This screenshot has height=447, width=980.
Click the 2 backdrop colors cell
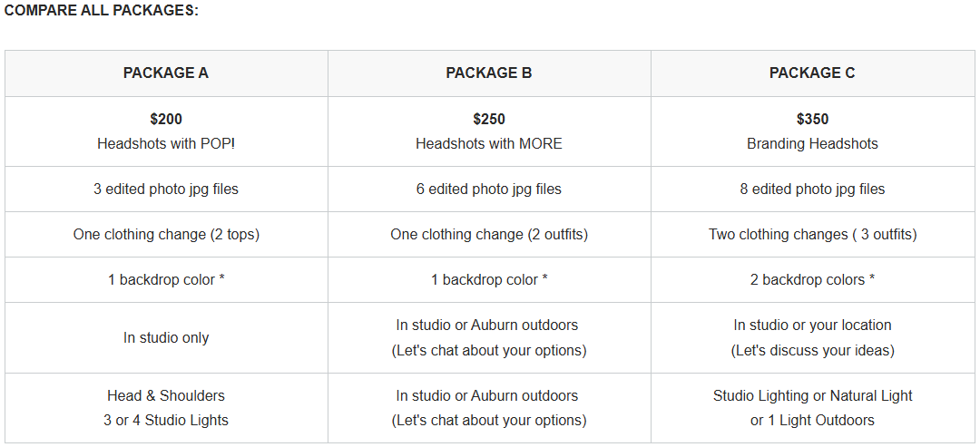coord(812,279)
